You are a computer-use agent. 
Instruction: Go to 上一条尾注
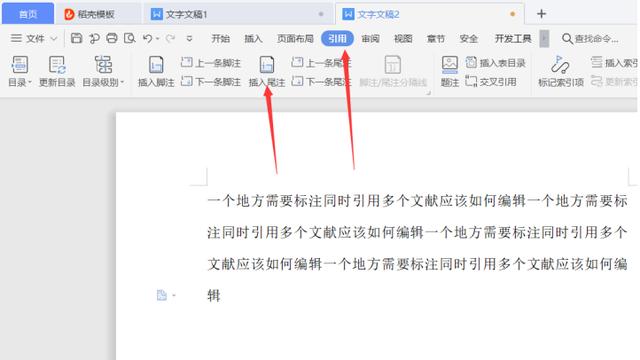(321, 63)
